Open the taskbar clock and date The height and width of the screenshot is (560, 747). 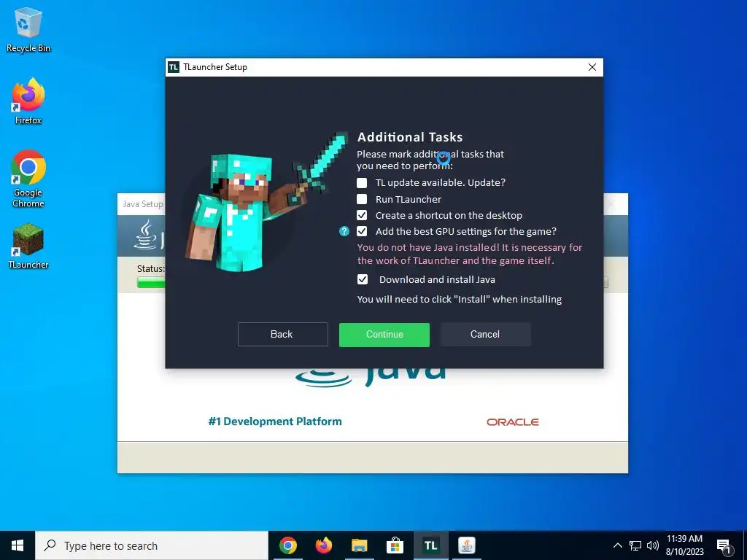tap(684, 545)
